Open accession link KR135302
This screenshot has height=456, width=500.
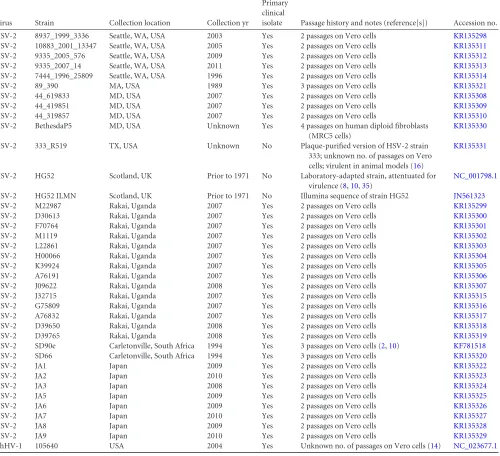pos(470,236)
